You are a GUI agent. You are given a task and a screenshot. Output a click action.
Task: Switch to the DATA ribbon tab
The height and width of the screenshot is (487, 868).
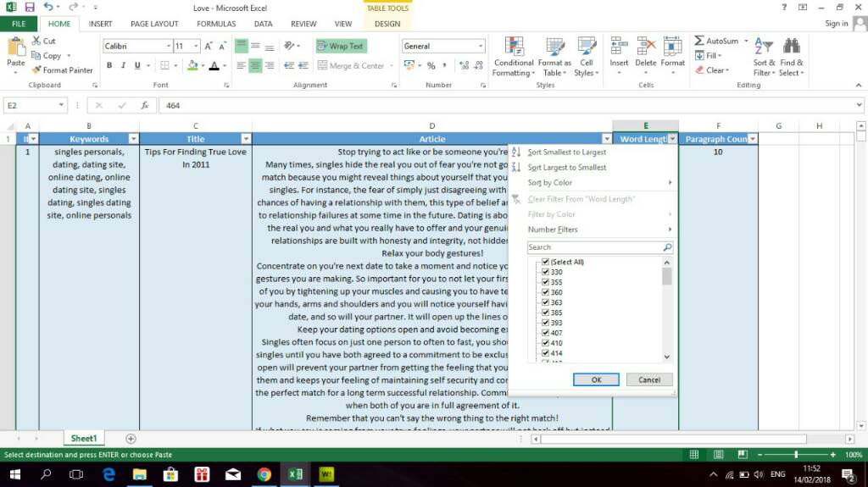263,24
